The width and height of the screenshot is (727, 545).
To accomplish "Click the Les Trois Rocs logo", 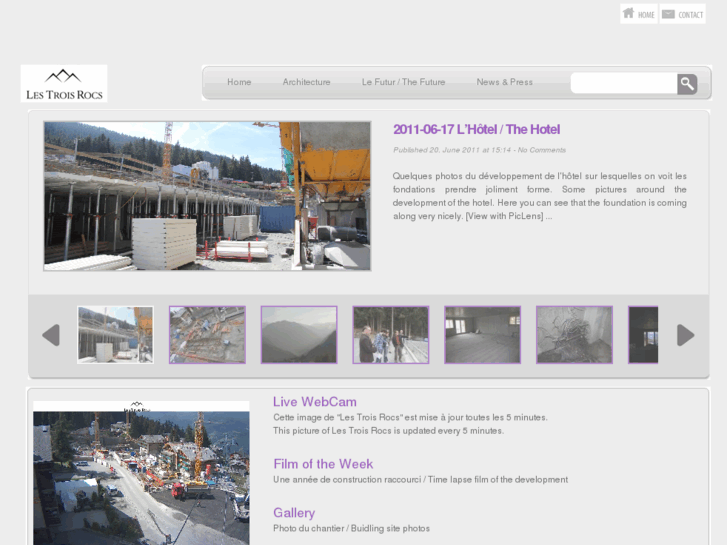I will [64, 83].
